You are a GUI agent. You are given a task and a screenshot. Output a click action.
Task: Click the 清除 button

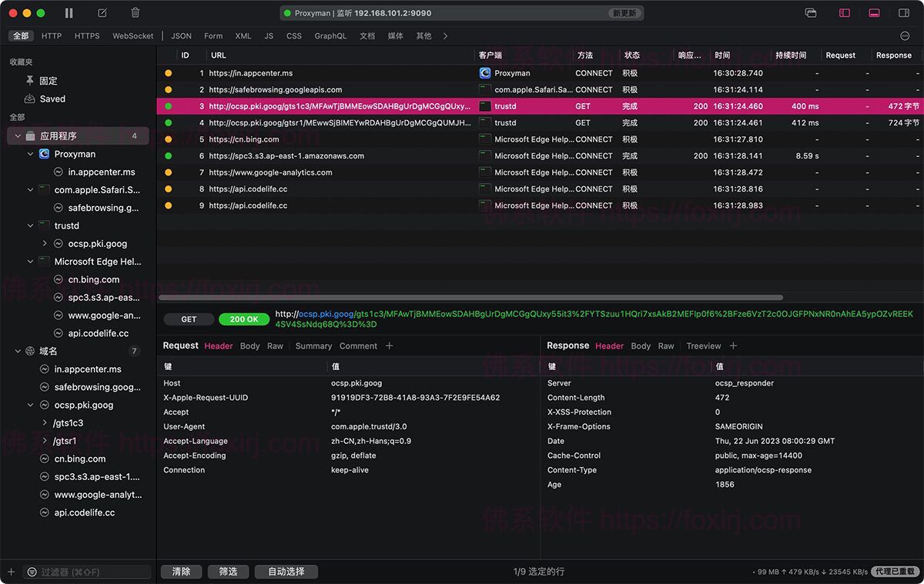[x=182, y=572]
